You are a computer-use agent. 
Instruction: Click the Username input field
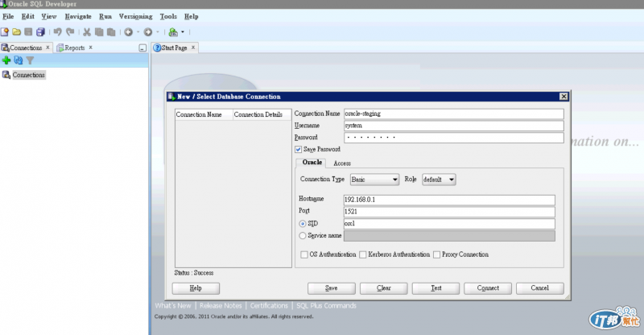(x=454, y=126)
